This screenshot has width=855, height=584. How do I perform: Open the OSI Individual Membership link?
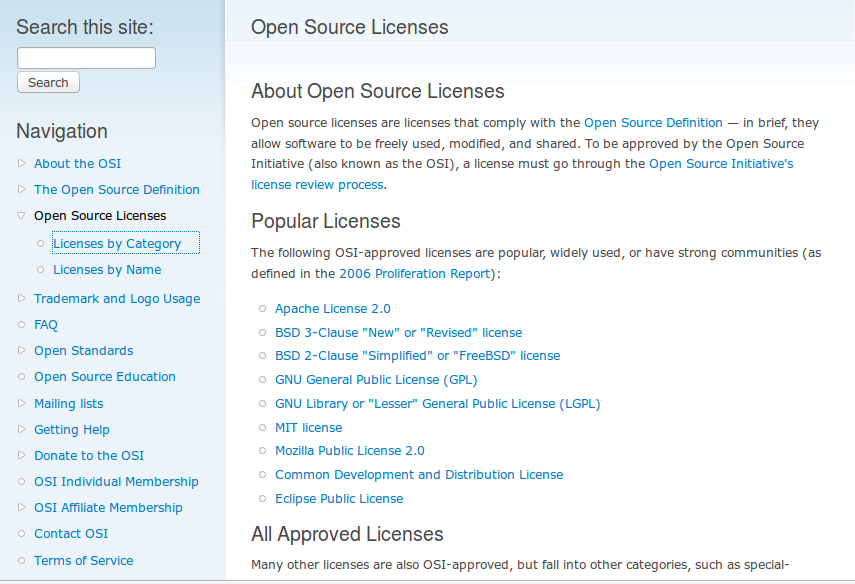116,482
